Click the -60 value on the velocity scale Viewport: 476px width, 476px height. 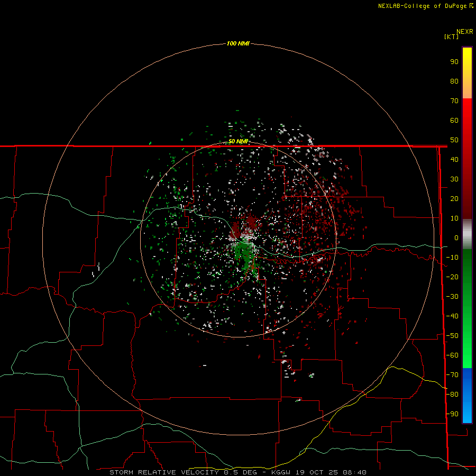coord(452,355)
